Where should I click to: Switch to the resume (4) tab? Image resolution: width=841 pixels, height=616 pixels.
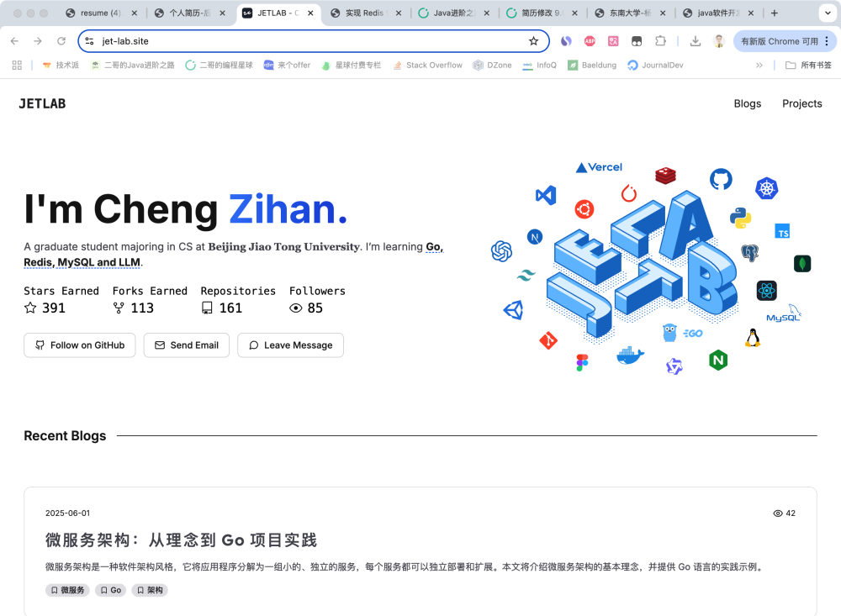point(100,13)
